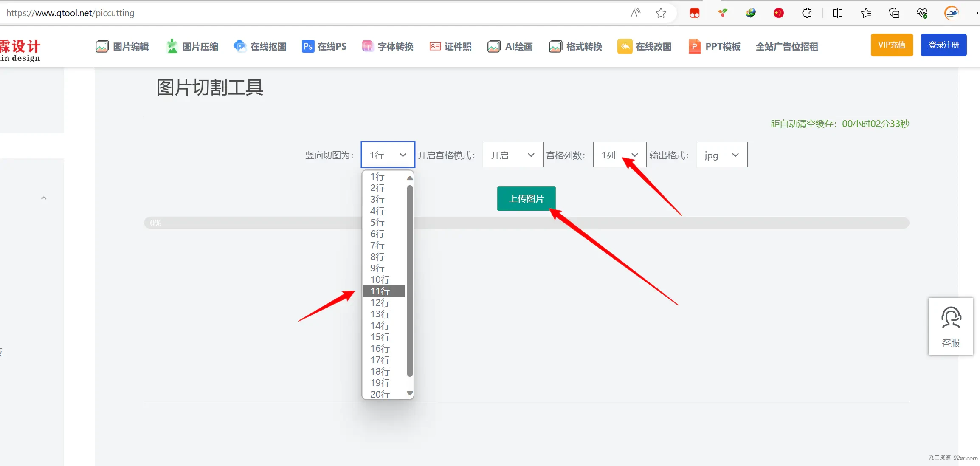The height and width of the screenshot is (466, 980).
Task: Pick 18行 in the rows list
Action: [x=384, y=371]
